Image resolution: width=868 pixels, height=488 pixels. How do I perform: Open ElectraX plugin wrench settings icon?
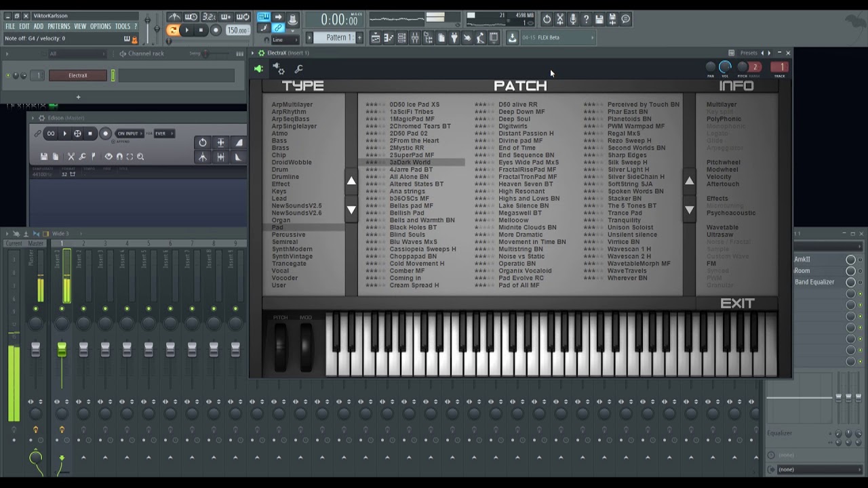pos(299,68)
